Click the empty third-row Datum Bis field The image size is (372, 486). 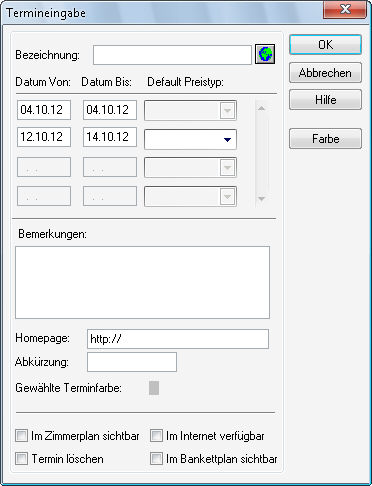click(110, 167)
